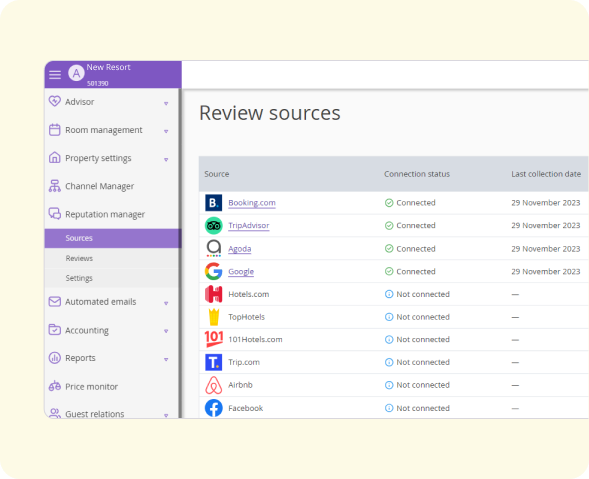
Task: Expand the Guest relations arrow
Action: pos(166,416)
